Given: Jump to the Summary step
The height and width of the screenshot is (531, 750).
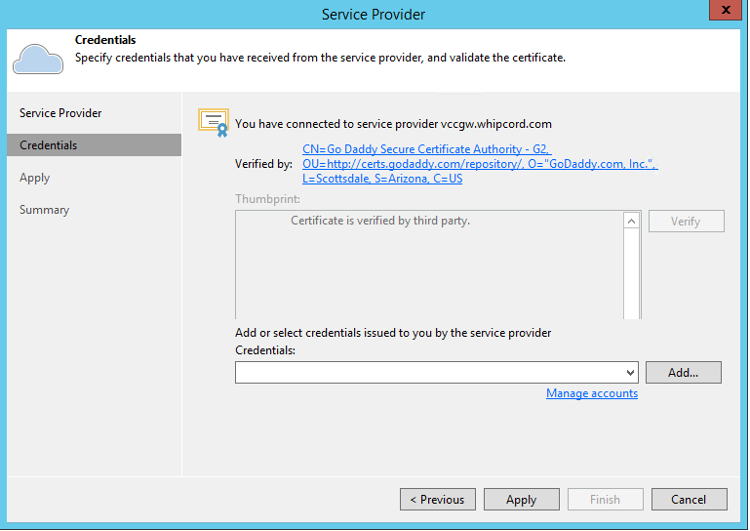Looking at the screenshot, I should pyautogui.click(x=45, y=209).
